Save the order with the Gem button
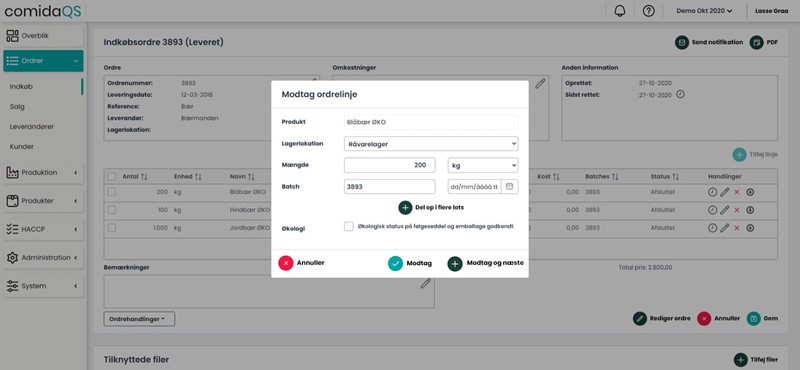This screenshot has width=800, height=370. [x=762, y=318]
